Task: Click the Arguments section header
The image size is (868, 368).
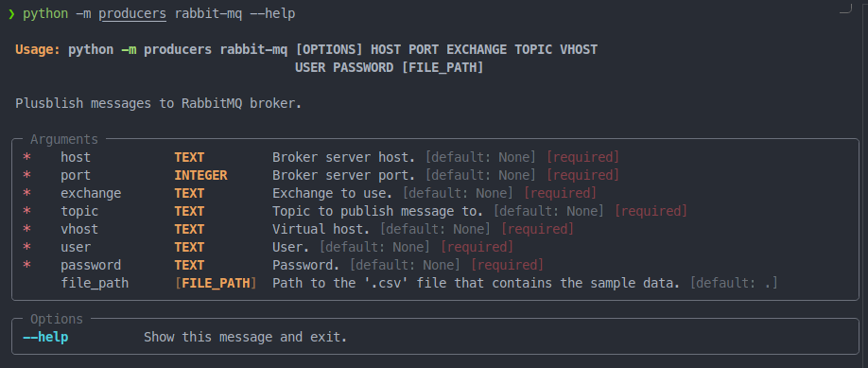Action: point(64,139)
